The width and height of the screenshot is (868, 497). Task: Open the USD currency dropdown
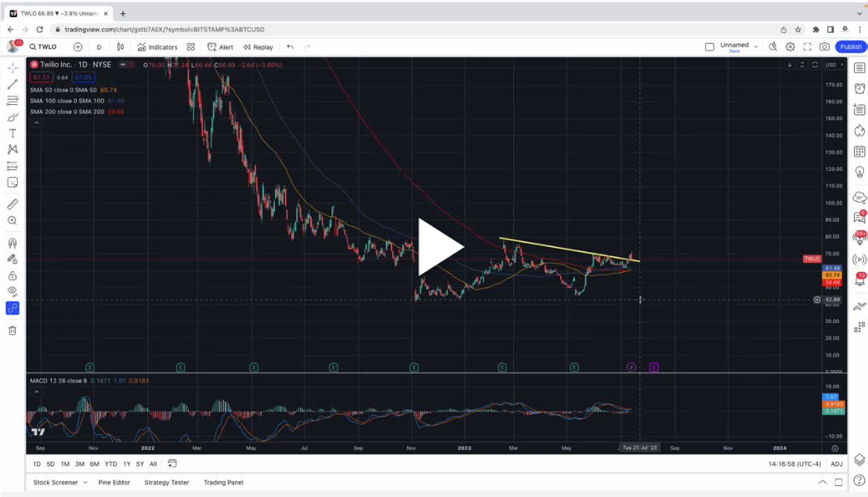(x=833, y=66)
